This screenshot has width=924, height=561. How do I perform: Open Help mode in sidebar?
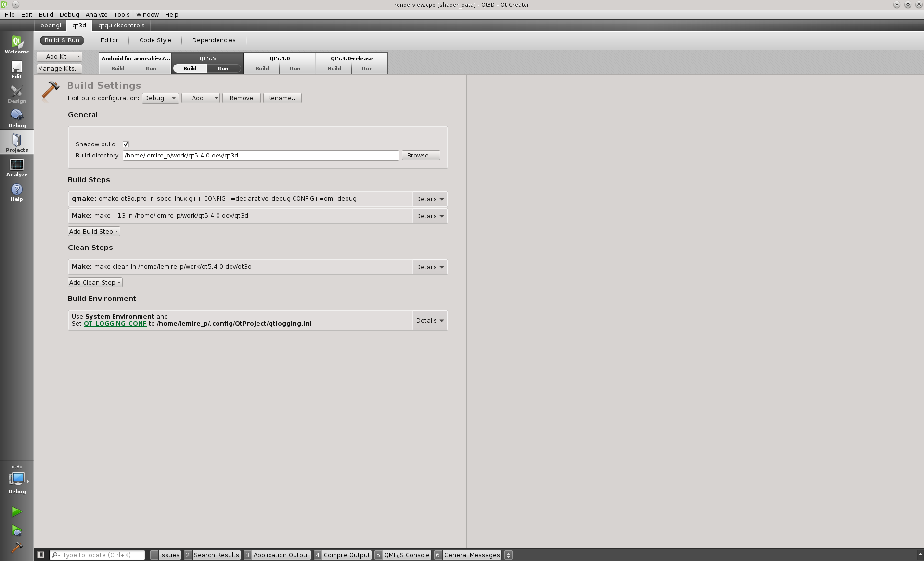(x=17, y=192)
